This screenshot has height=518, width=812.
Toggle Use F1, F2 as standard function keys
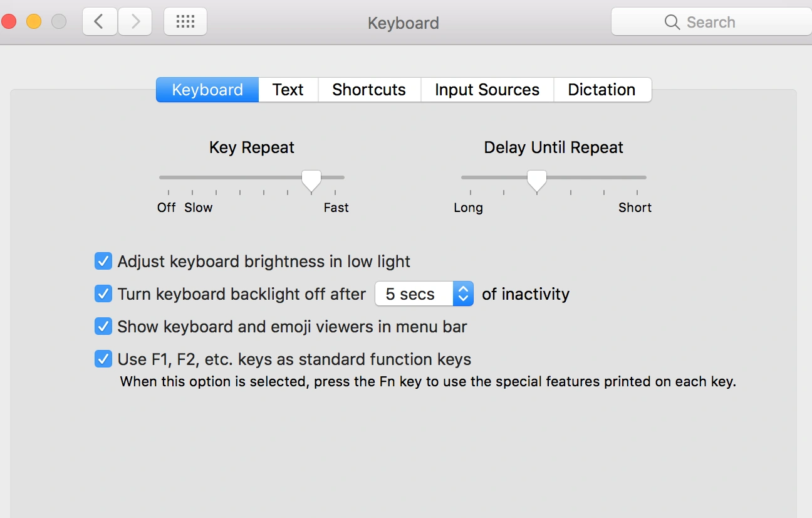103,359
